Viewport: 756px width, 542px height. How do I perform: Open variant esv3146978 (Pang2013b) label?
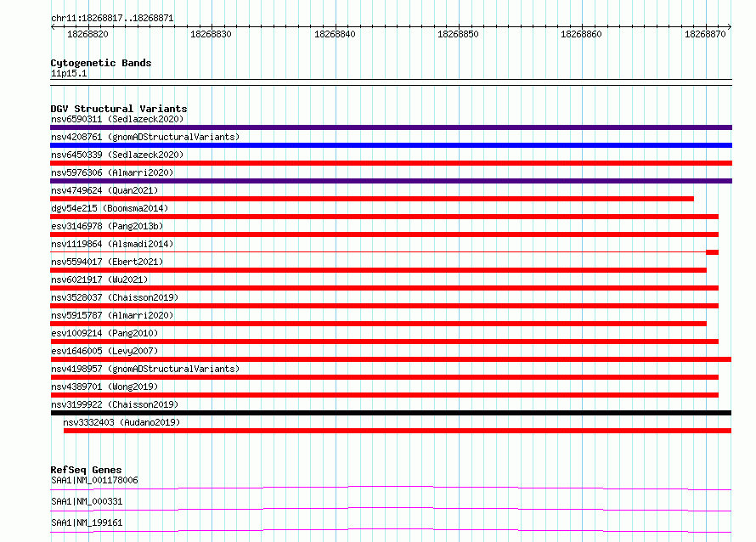coord(107,226)
